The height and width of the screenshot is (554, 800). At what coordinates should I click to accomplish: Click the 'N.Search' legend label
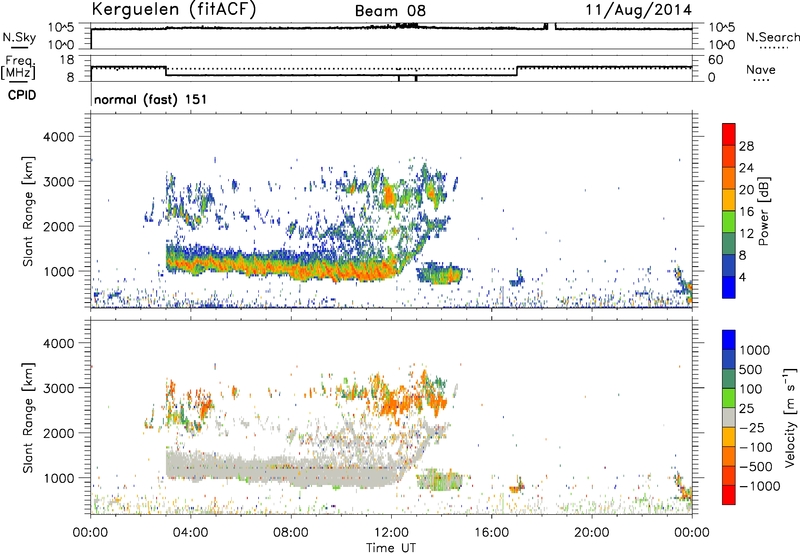[772, 37]
